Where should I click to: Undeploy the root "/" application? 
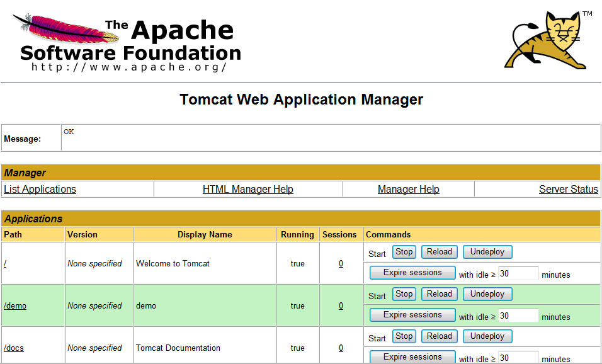[487, 252]
